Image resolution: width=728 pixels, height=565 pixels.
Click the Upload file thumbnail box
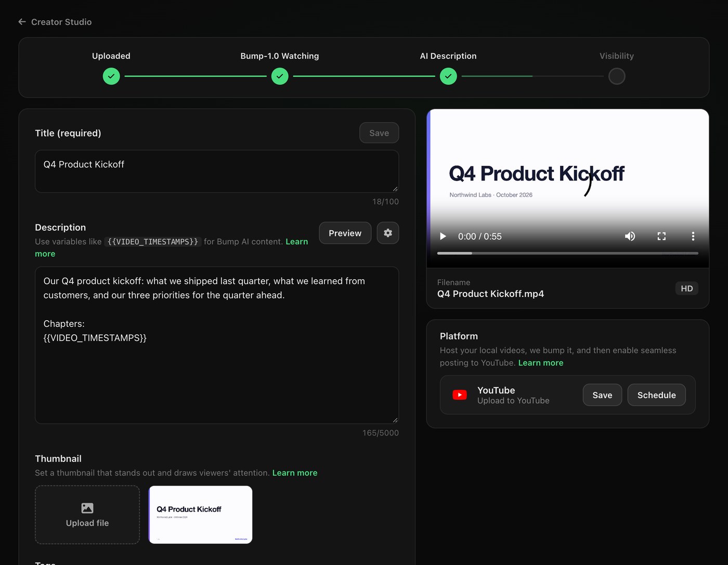pyautogui.click(x=87, y=515)
